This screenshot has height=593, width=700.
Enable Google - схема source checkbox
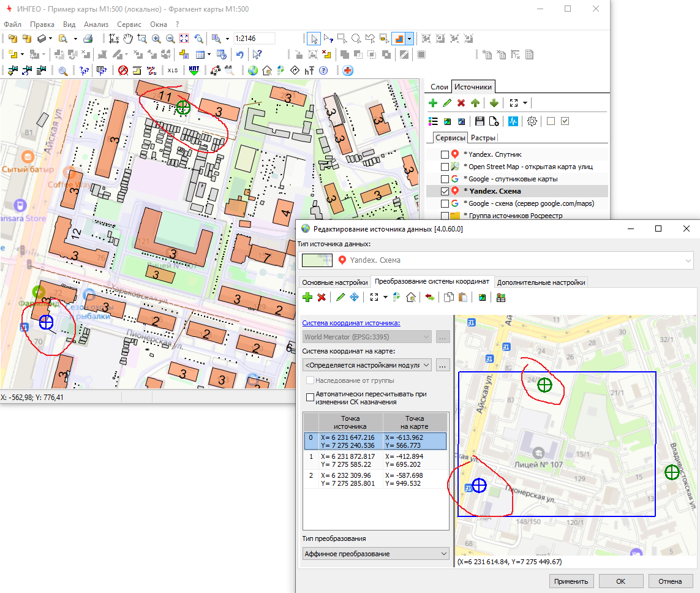pos(445,203)
